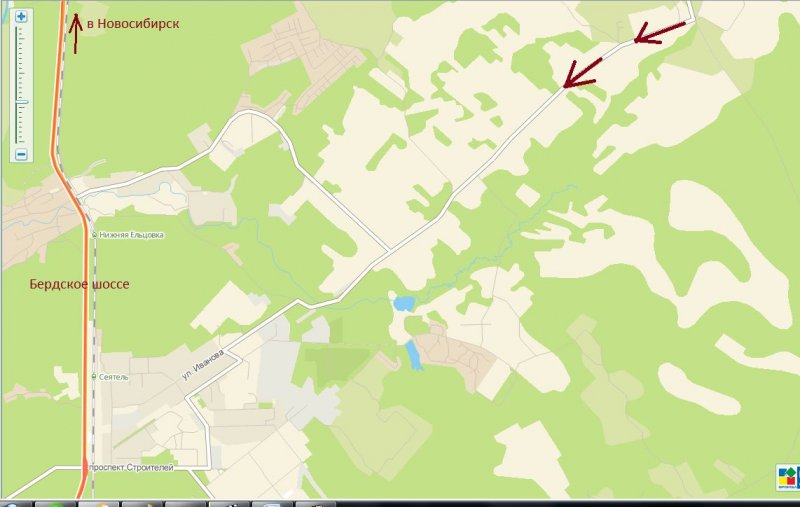
Task: Zoom in with the plus button
Action: coord(21,17)
